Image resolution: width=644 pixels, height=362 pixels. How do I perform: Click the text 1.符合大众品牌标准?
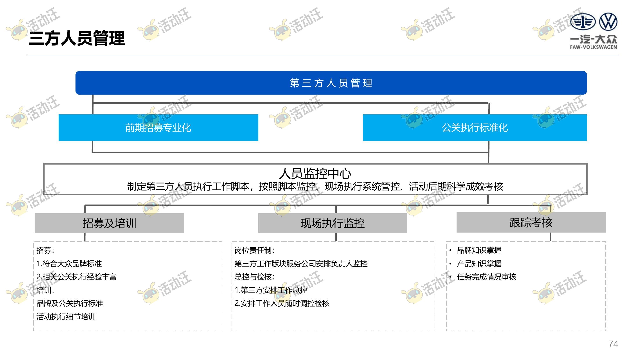click(x=69, y=263)
